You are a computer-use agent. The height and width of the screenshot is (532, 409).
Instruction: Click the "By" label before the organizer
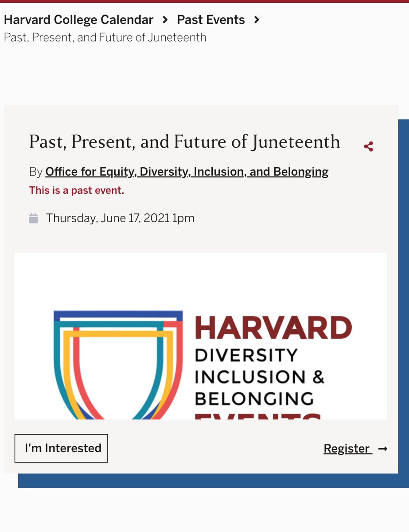pos(35,172)
